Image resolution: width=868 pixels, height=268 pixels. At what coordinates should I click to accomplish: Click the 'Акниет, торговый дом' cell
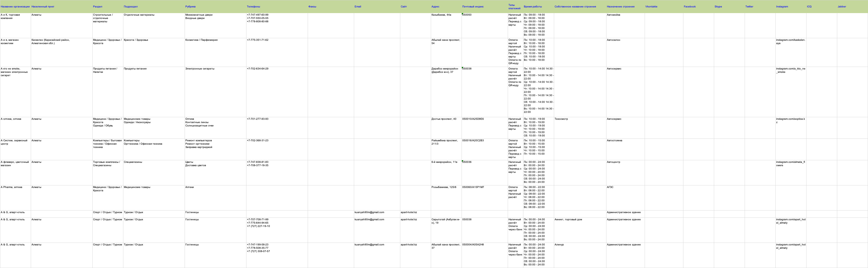580,230
